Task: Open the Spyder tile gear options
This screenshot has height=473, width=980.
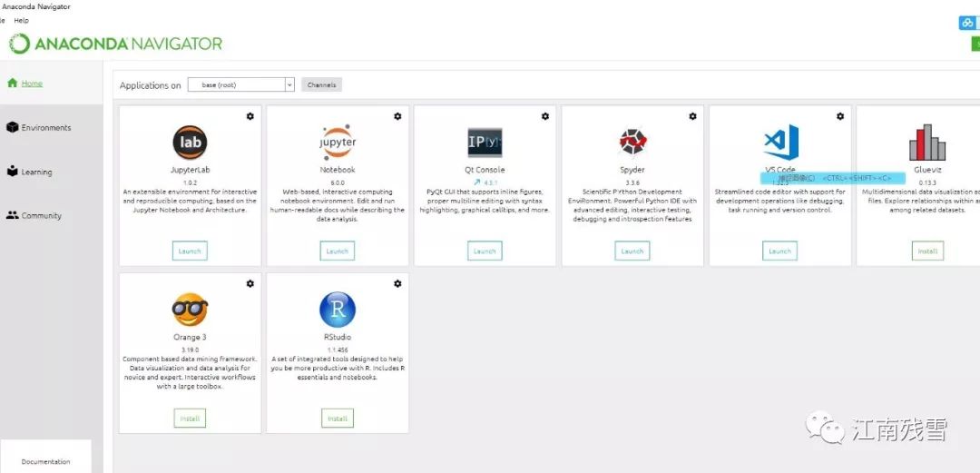Action: click(692, 116)
